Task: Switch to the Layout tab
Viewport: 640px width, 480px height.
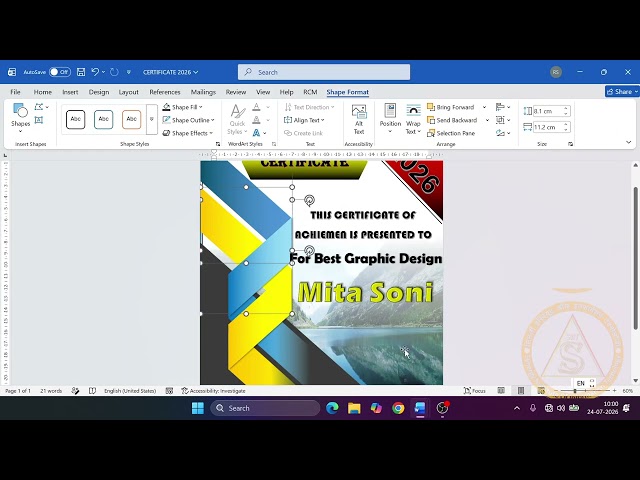Action: click(129, 92)
